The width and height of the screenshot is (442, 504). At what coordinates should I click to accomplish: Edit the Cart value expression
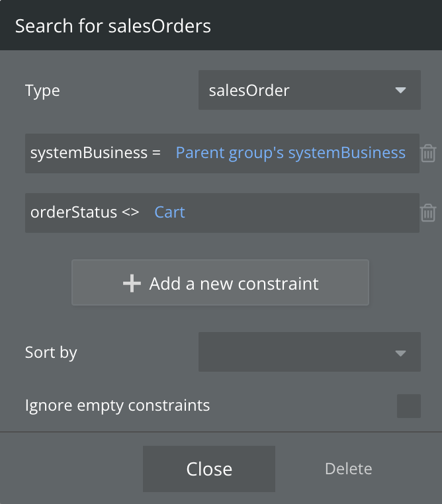pyautogui.click(x=170, y=212)
